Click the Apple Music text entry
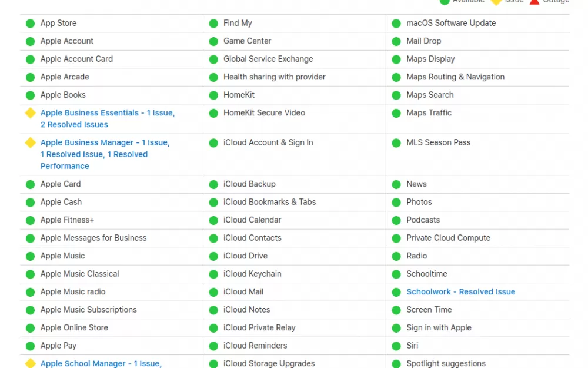 click(63, 256)
